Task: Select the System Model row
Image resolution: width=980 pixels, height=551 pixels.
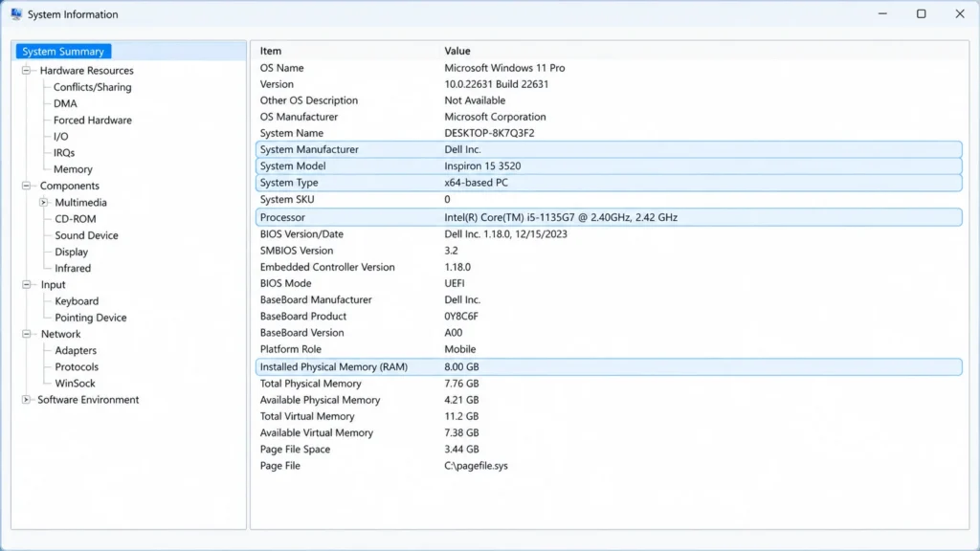Action: point(609,165)
